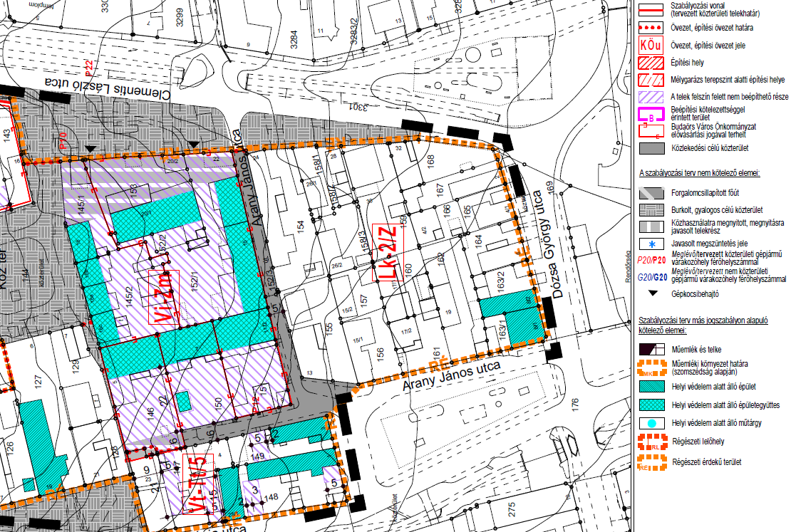Click the "Régészeti lelőhely" legend text

coord(698,442)
